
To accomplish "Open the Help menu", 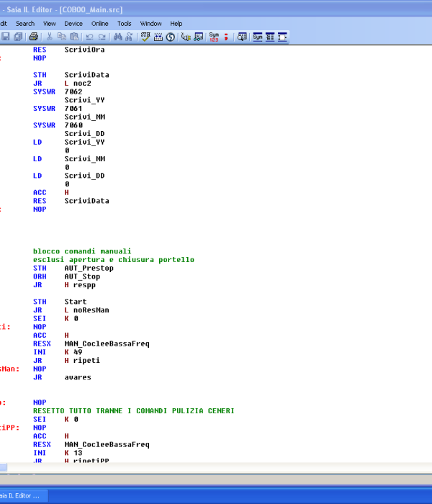I will [x=176, y=23].
